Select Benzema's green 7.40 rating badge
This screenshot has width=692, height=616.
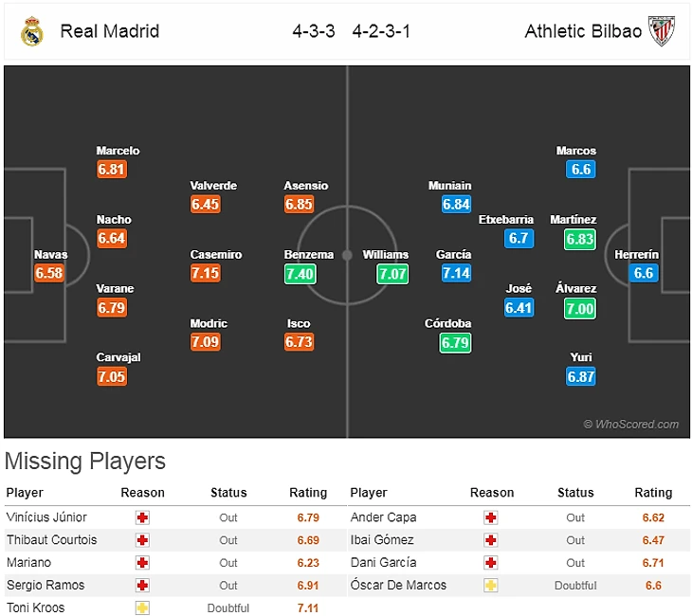click(x=300, y=274)
